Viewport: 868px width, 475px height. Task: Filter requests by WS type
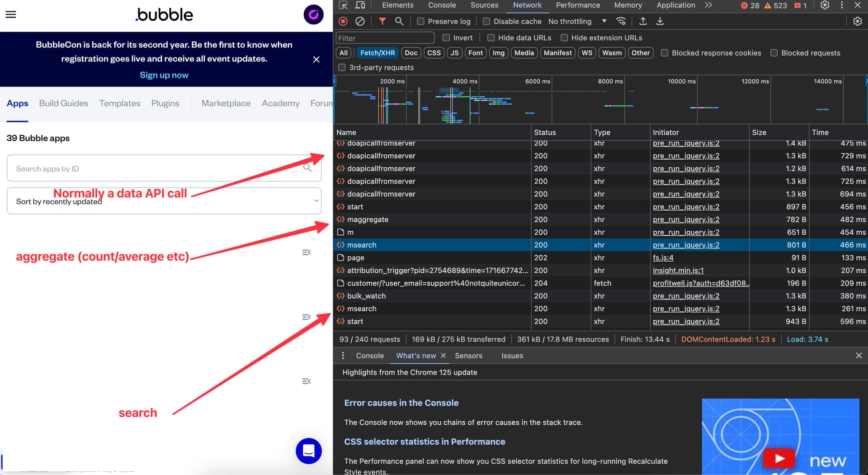[587, 53]
